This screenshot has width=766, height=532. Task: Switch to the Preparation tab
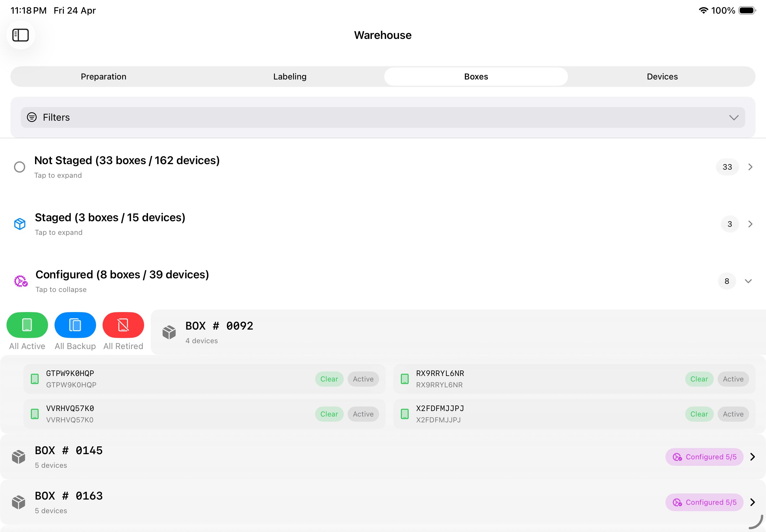point(104,76)
